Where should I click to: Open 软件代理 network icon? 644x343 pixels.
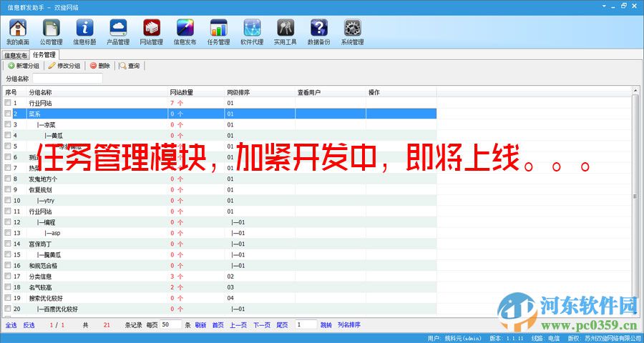(252, 31)
